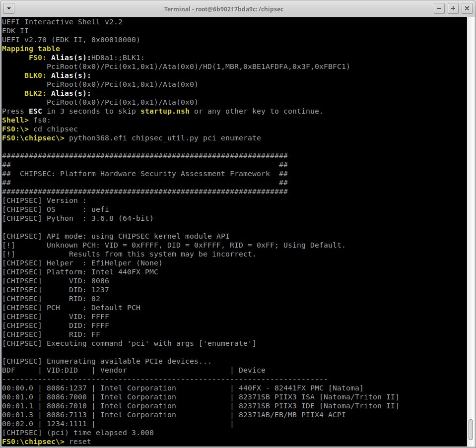Select the 'FS0:' mapping label
The image size is (476, 448).
[38, 58]
